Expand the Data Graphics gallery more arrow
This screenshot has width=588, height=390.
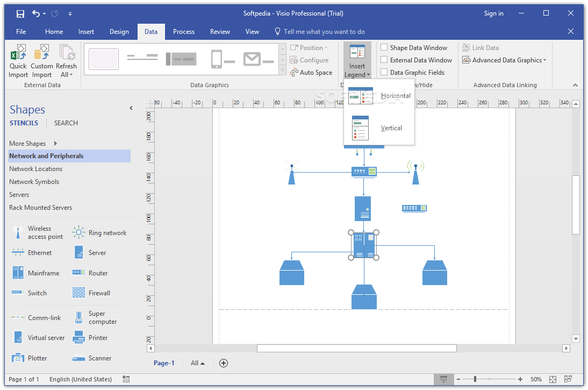click(x=283, y=70)
